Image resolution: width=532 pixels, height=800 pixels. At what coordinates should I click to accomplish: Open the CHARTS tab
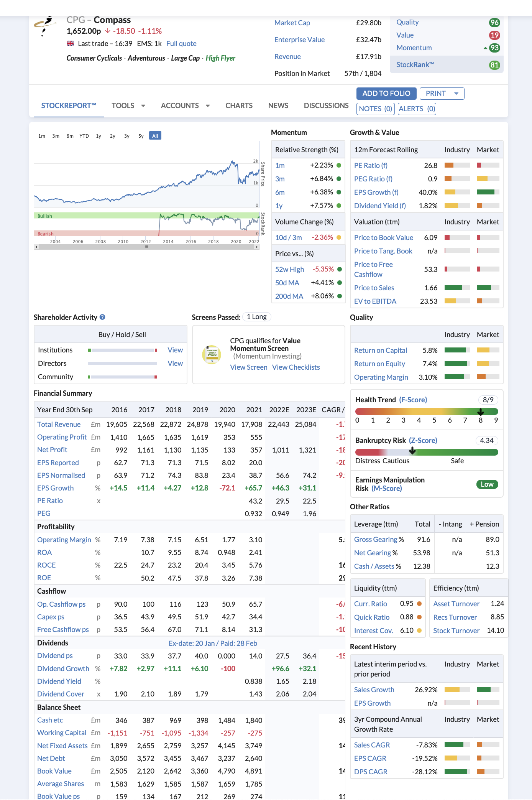(239, 105)
